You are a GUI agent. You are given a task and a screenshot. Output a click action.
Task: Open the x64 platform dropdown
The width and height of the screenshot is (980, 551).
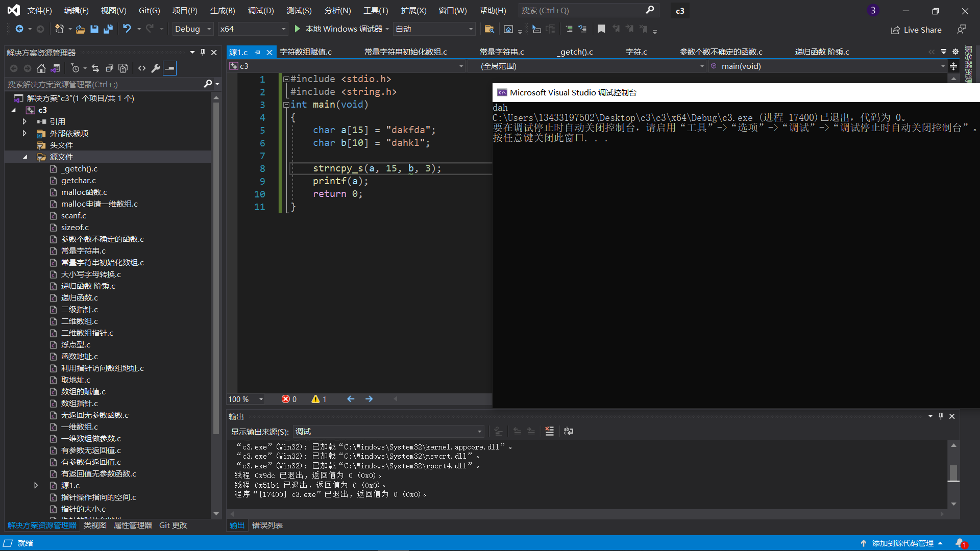coord(253,29)
